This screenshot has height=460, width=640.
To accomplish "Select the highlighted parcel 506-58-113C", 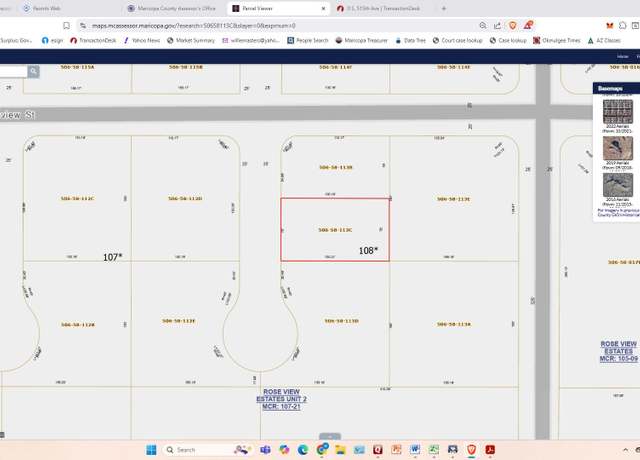I will pos(335,230).
